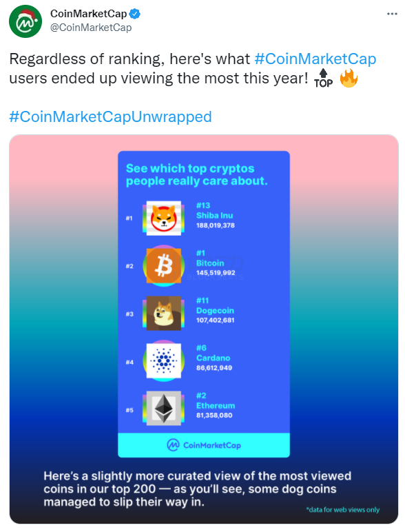
Task: Click the blue verified badge
Action: click(135, 14)
